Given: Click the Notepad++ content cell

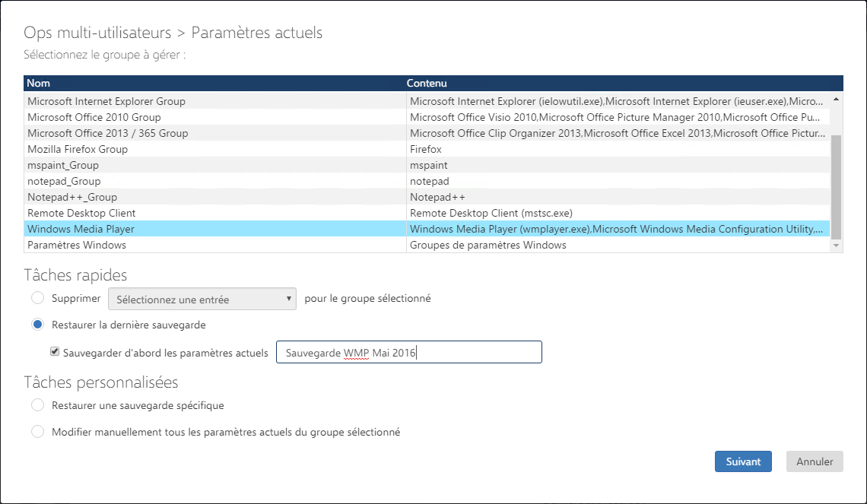Looking at the screenshot, I should pyautogui.click(x=618, y=198).
